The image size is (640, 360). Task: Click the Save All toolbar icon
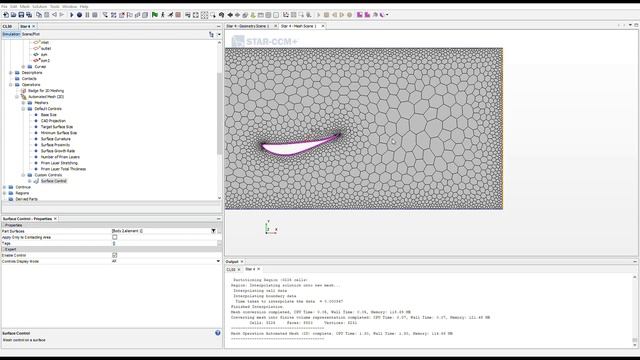pos(29,15)
